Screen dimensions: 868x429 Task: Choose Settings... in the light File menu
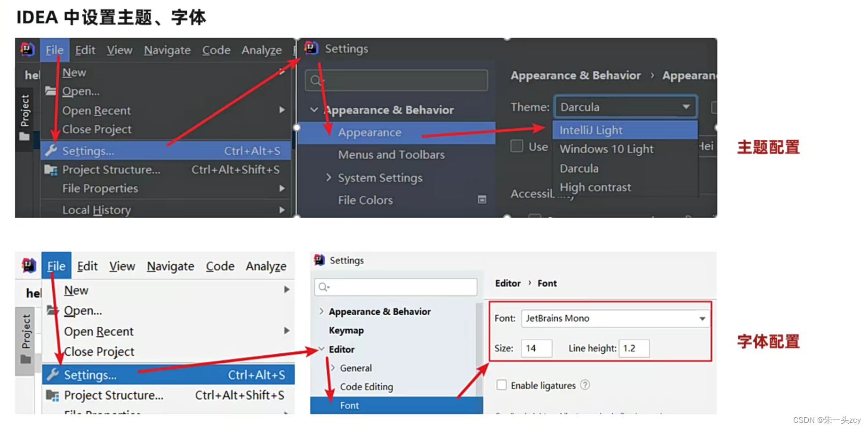click(168, 374)
